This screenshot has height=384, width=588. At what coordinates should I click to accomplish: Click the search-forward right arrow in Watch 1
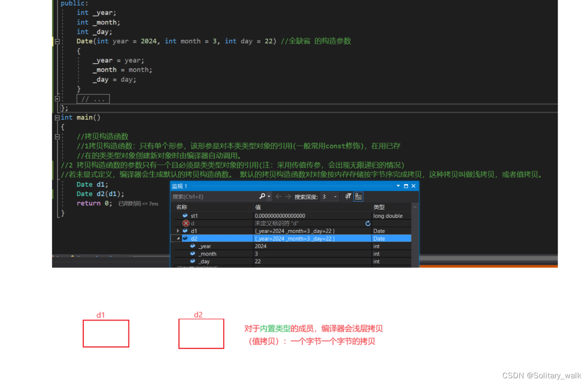click(288, 196)
